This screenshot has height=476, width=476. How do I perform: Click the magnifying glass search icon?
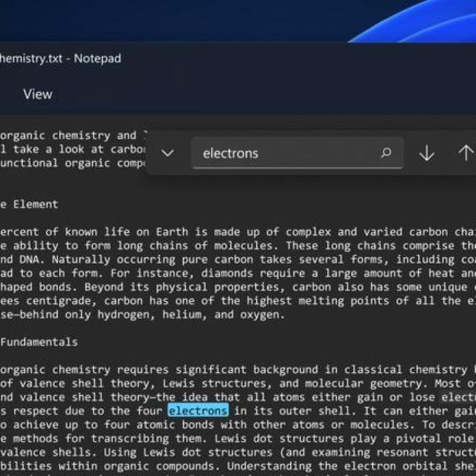click(x=385, y=153)
